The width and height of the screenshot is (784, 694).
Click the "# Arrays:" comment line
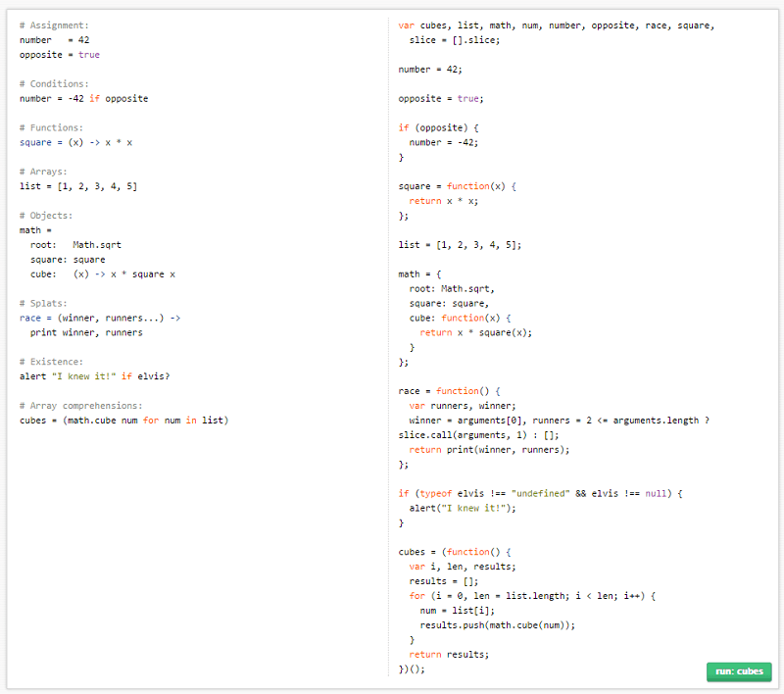[44, 172]
